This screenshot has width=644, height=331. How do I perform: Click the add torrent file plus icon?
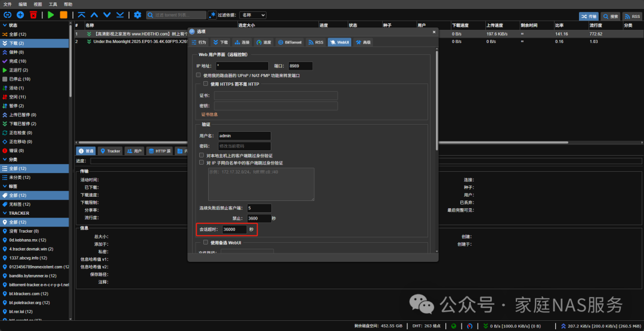[x=20, y=15]
